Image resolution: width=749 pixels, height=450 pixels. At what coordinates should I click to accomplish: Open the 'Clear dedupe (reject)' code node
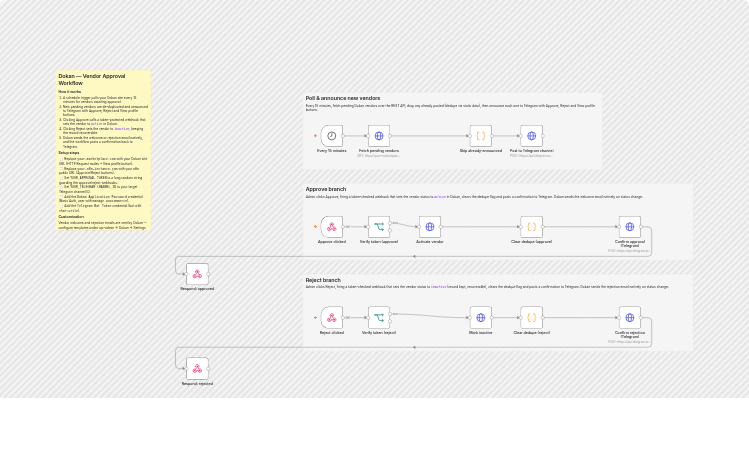(x=531, y=318)
